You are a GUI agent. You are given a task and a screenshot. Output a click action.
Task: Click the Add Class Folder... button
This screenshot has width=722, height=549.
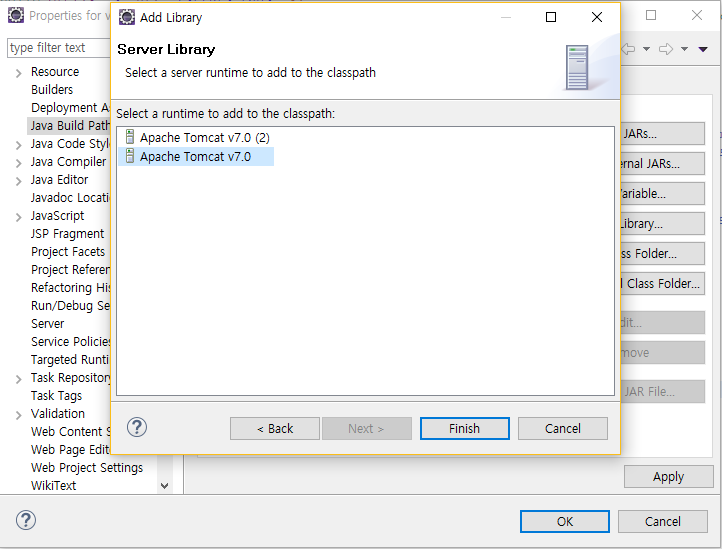[663, 253]
